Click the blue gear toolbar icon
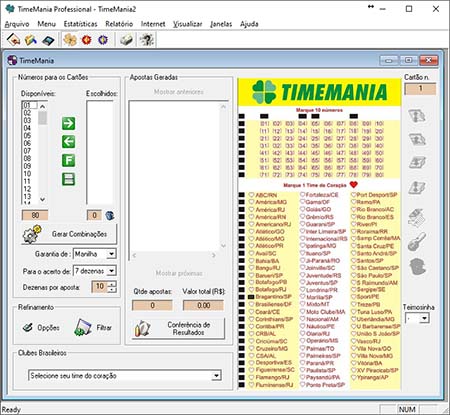 [103, 40]
